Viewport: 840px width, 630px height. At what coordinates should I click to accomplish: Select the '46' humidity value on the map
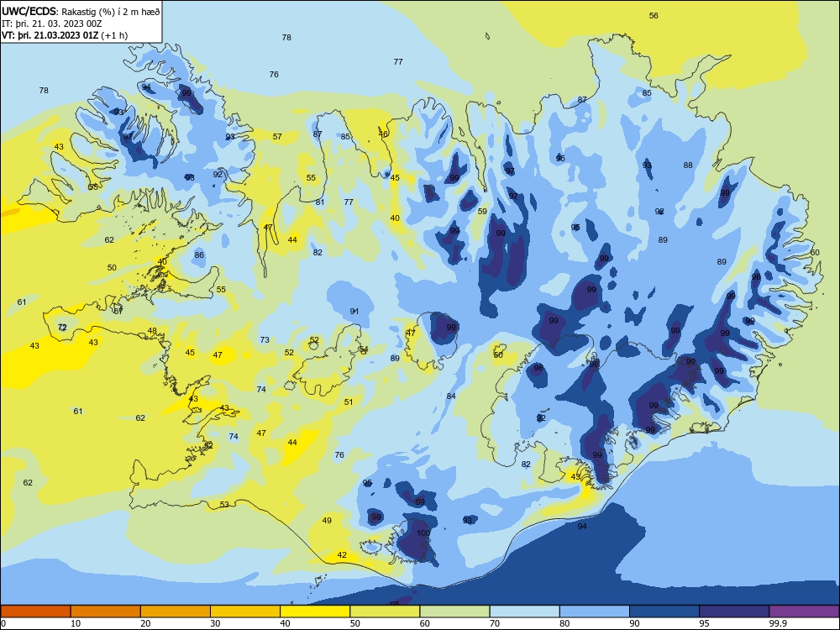pos(383,134)
